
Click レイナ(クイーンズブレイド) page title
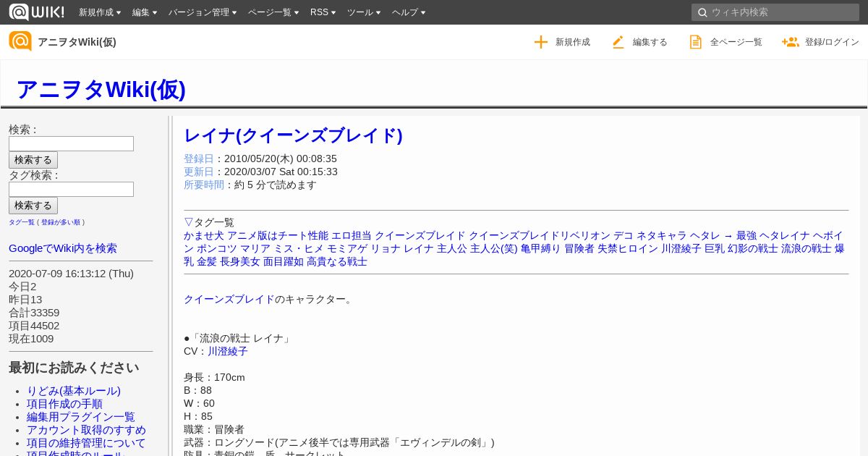coord(293,135)
